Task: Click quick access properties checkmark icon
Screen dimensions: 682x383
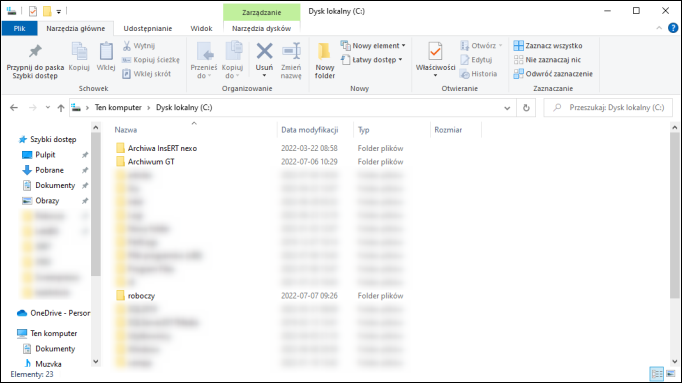Action: 33,11
